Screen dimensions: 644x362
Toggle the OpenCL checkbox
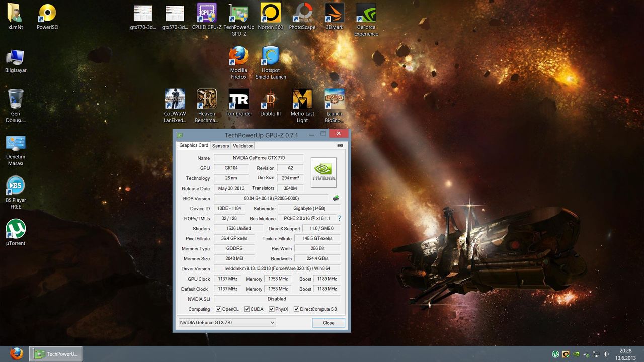click(218, 309)
